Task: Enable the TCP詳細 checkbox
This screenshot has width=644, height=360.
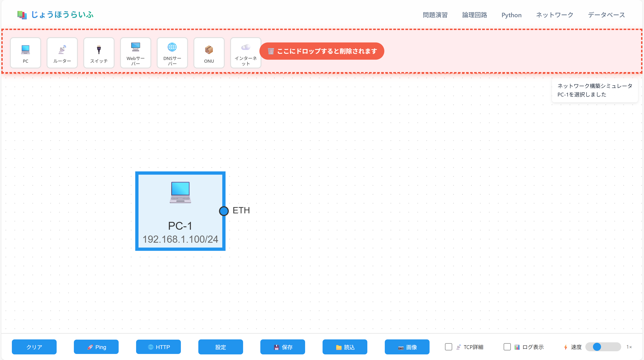Action: (449, 347)
